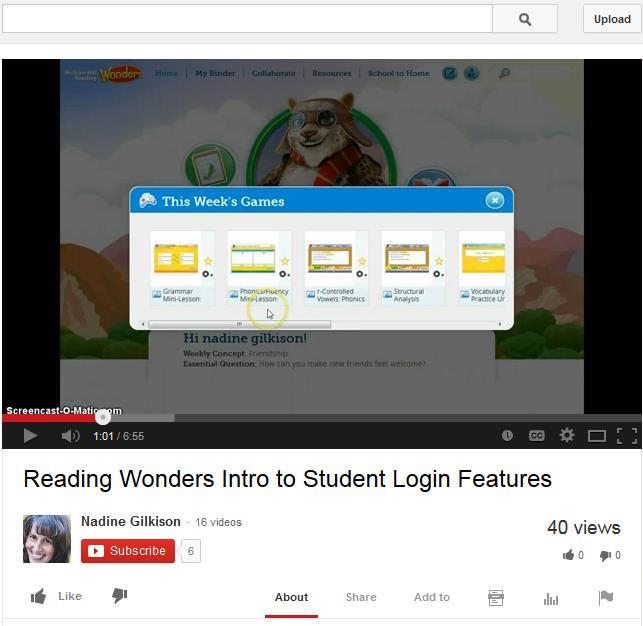The image size is (643, 626).
Task: Select Collaborate in the Wonders navigation
Action: click(274, 73)
